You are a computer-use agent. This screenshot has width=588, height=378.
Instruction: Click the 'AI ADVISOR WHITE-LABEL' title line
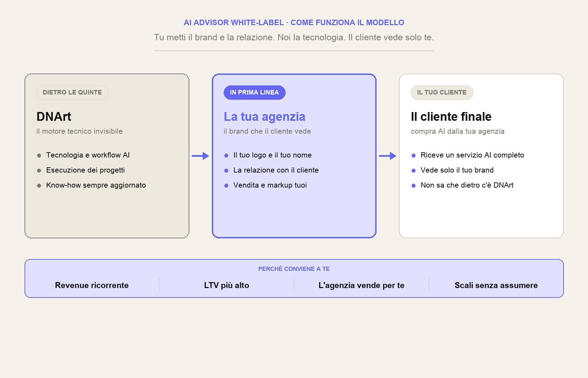(x=294, y=22)
